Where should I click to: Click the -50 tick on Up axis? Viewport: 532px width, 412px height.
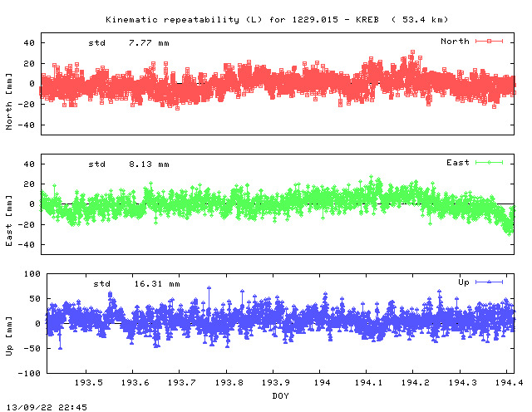click(32, 349)
